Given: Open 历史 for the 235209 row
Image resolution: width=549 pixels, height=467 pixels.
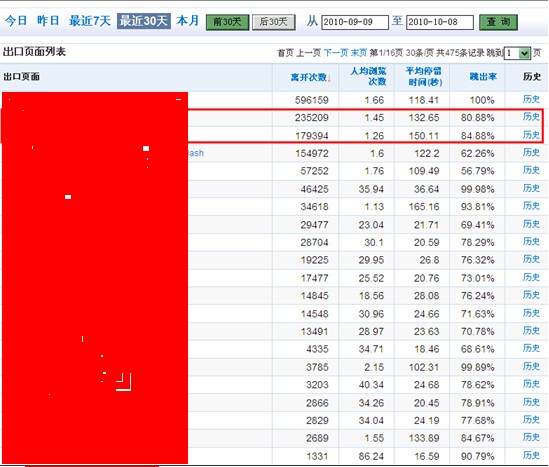Looking at the screenshot, I should click(x=531, y=117).
